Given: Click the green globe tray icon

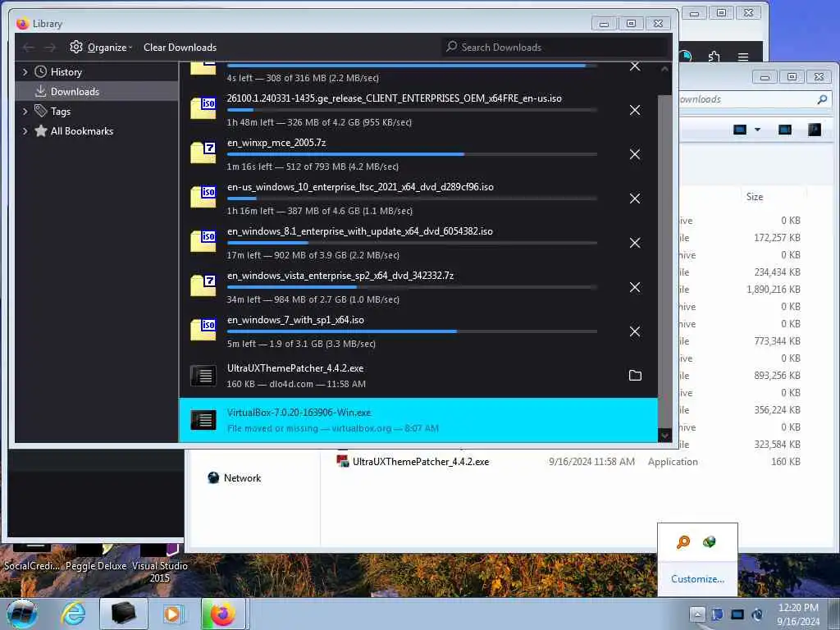Looking at the screenshot, I should click(x=710, y=541).
